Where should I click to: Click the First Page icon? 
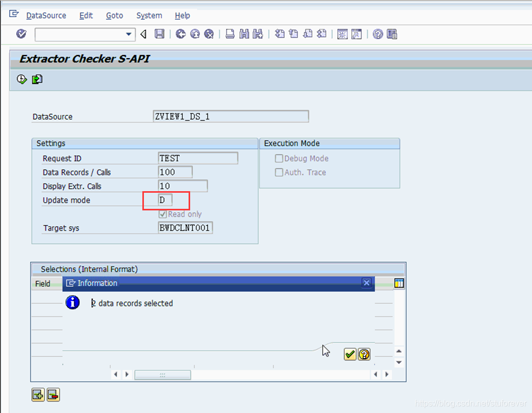pos(280,34)
